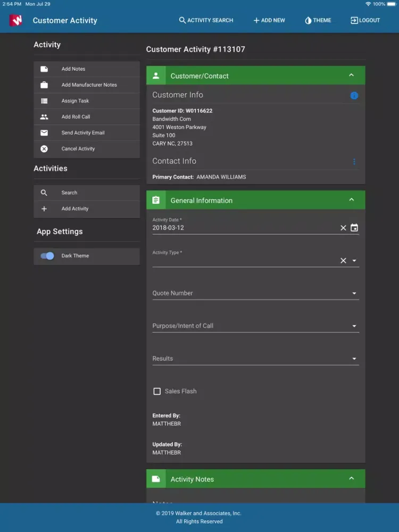Click the half-circle Theme icon
Screen dimensions: 399x532
(308, 20)
